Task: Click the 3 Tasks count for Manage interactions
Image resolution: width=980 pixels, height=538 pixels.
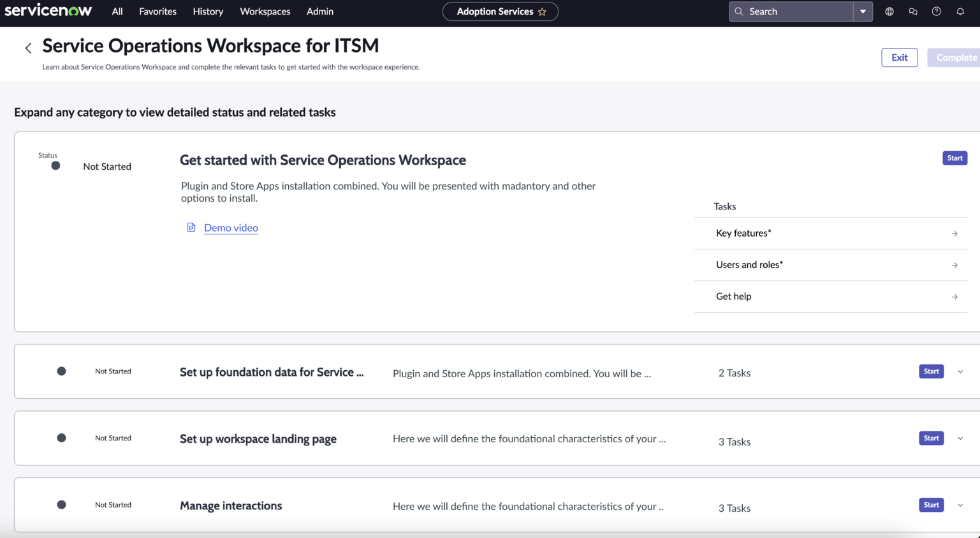Action: click(735, 508)
